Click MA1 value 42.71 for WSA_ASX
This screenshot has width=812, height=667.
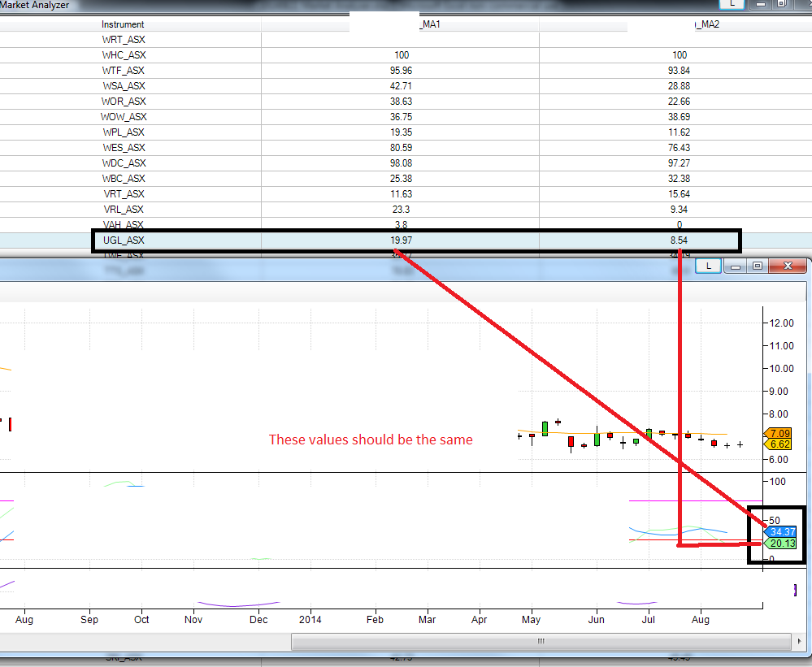click(402, 86)
